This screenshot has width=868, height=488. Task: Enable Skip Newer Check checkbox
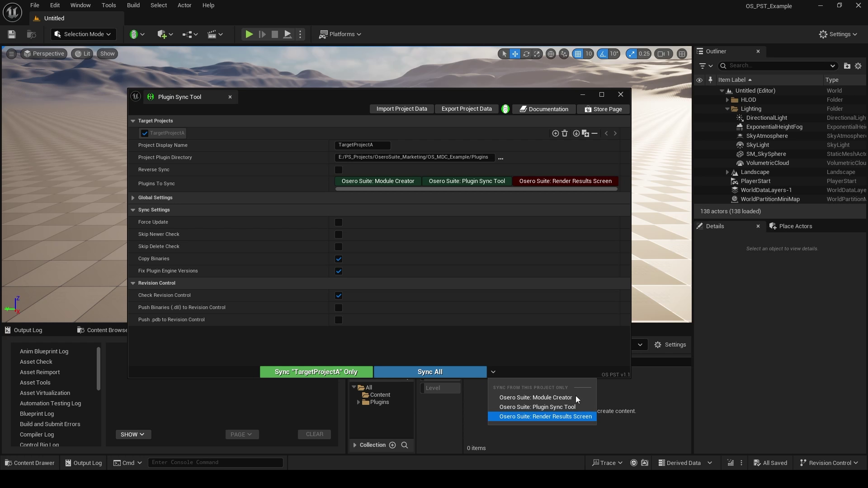point(339,235)
